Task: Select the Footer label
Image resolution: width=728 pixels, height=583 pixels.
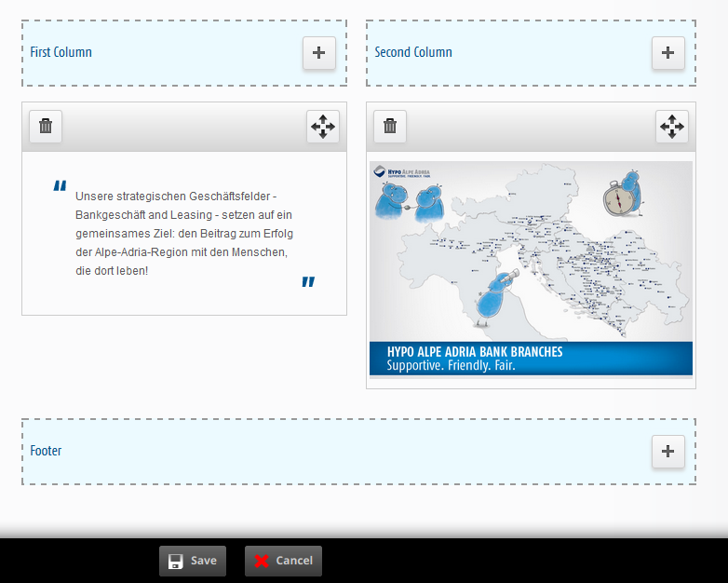Action: coord(46,451)
